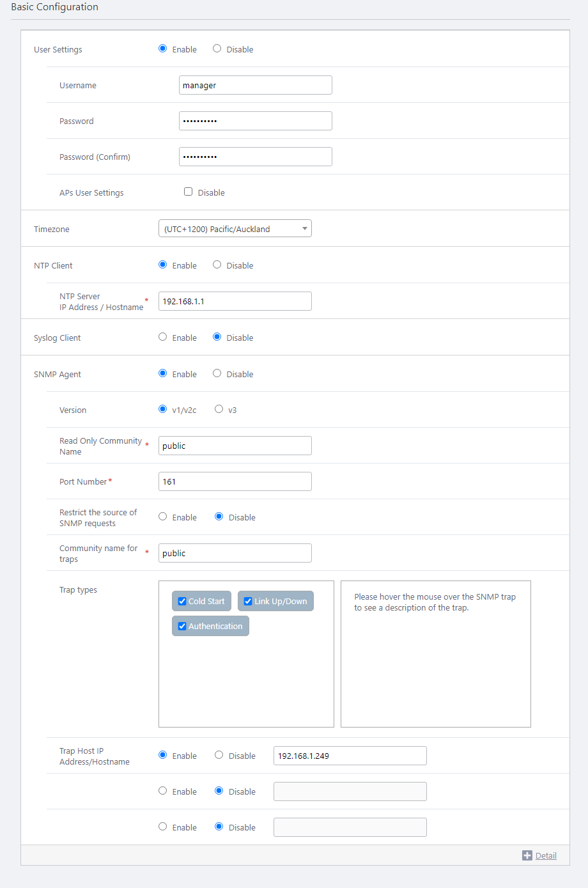Click the plus icon beside Detail
Screen dimensions: 588x888
[527, 855]
